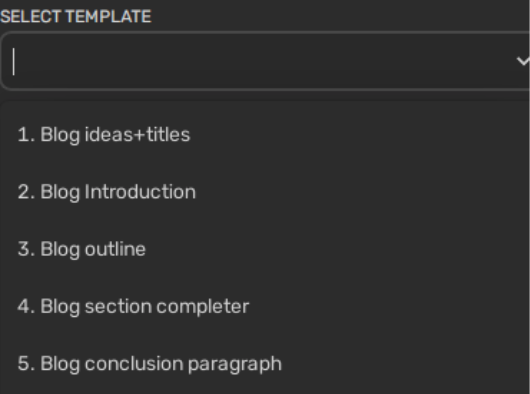Choose the last visible option, Blog conclusion paragraph

click(x=265, y=364)
